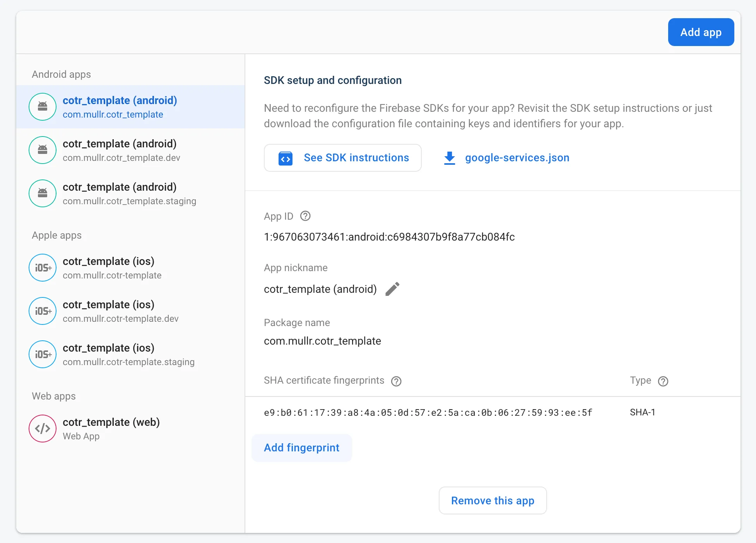Select the cotr_template (web) app entry
Image resolution: width=756 pixels, height=543 pixels.
pyautogui.click(x=111, y=428)
